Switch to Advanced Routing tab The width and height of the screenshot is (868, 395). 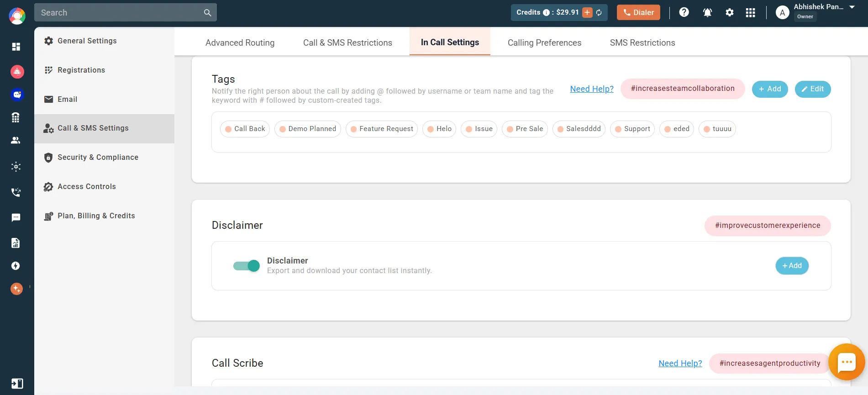(x=240, y=42)
